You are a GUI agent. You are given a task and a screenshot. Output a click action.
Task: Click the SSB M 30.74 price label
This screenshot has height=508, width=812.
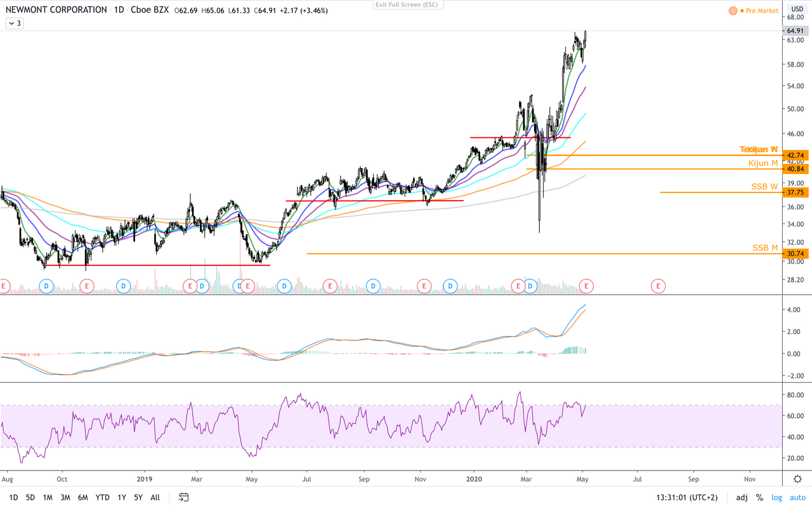click(x=796, y=253)
